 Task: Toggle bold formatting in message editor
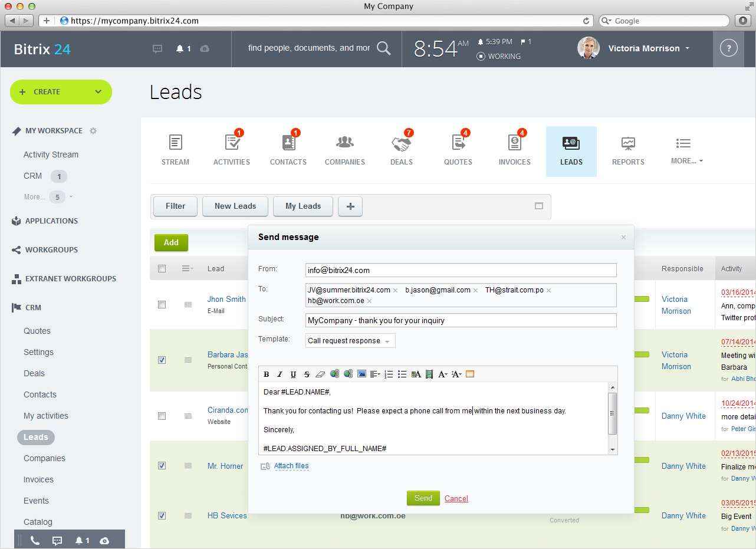point(267,374)
